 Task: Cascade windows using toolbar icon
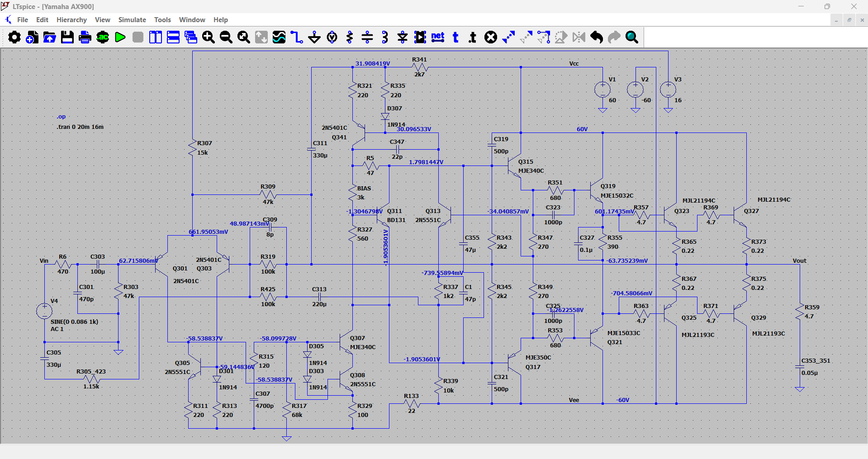191,37
